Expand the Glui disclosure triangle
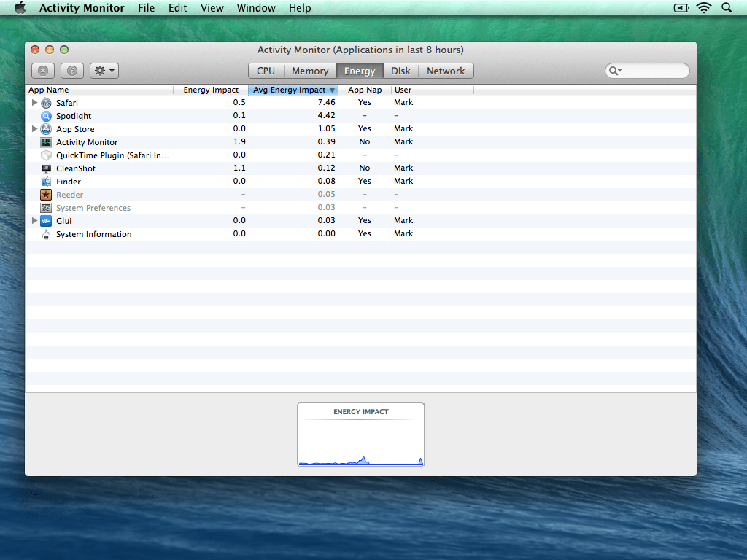 tap(34, 220)
